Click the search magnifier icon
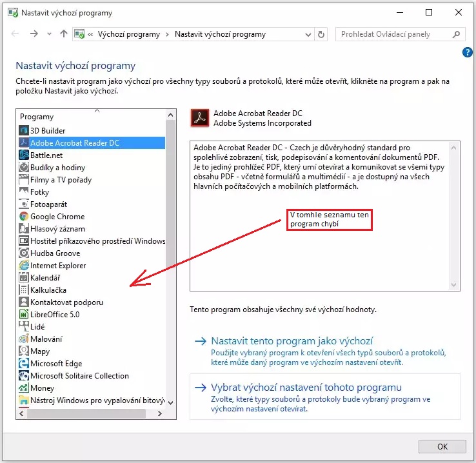 click(x=456, y=34)
